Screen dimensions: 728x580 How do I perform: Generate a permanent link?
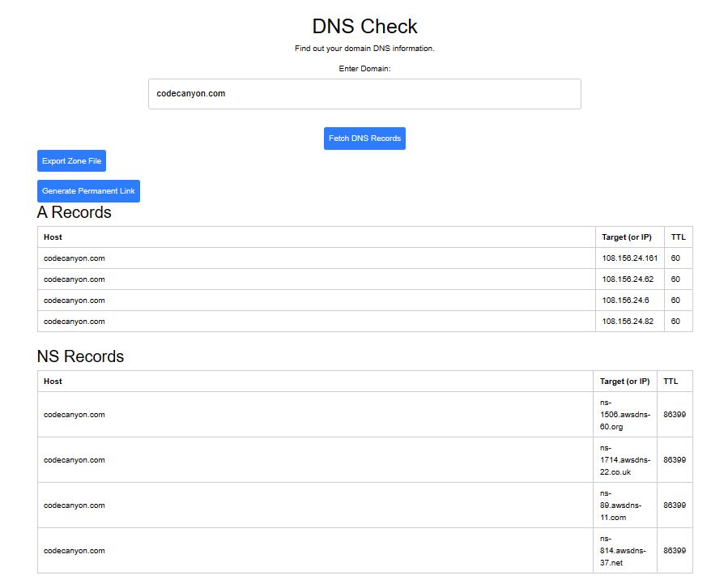(x=89, y=191)
